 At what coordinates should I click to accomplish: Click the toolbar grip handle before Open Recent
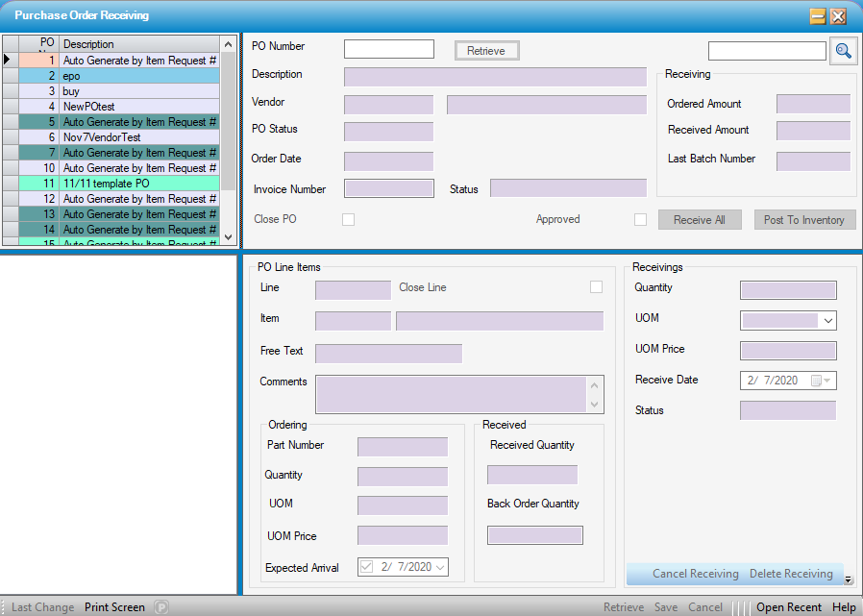(741, 607)
